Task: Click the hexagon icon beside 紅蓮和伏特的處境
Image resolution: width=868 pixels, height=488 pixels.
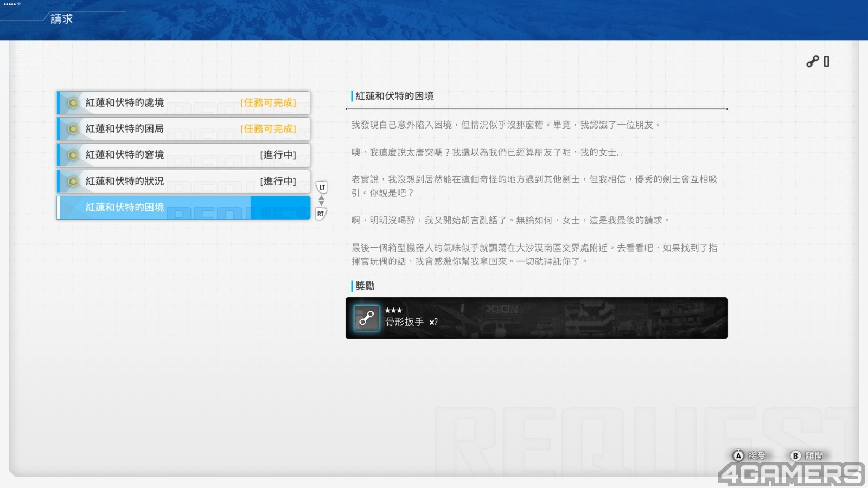Action: pyautogui.click(x=73, y=102)
